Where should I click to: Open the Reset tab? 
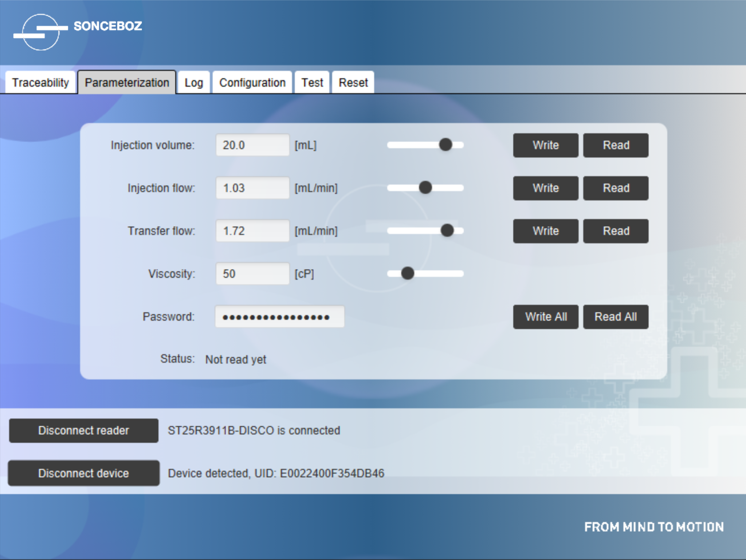[x=352, y=82]
